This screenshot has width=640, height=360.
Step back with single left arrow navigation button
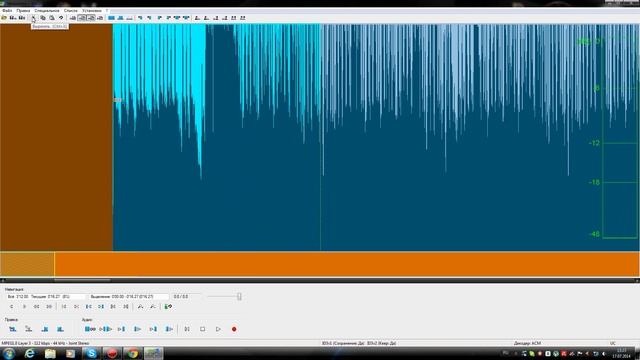point(11,307)
